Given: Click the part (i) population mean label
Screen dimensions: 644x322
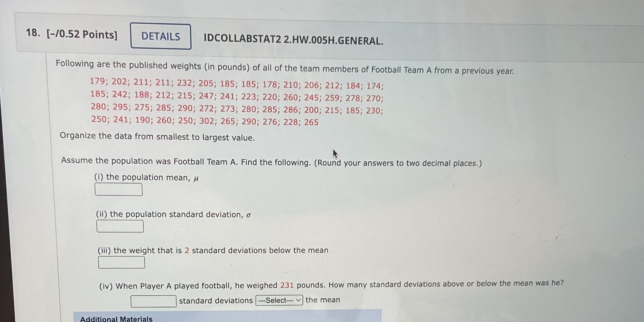Looking at the screenshot, I should point(147,177).
